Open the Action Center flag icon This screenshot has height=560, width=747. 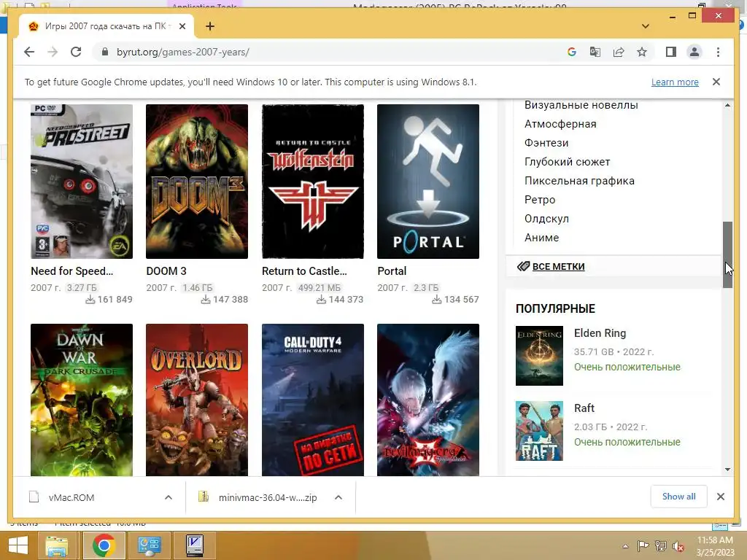tap(643, 545)
